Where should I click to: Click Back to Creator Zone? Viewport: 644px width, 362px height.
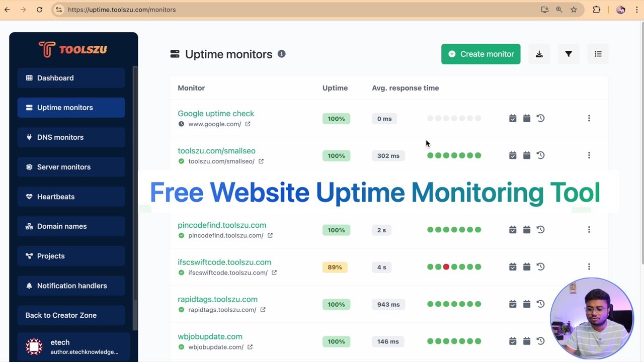[x=71, y=315]
